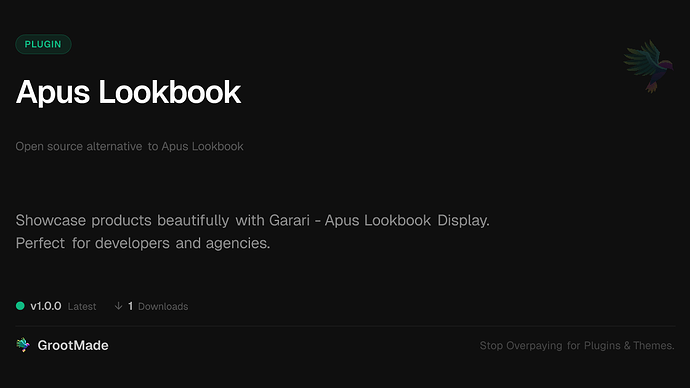Image resolution: width=690 pixels, height=388 pixels.
Task: Click the 'Stop Overpaying for Plugins & Themes.' tagline
Action: [x=577, y=346]
